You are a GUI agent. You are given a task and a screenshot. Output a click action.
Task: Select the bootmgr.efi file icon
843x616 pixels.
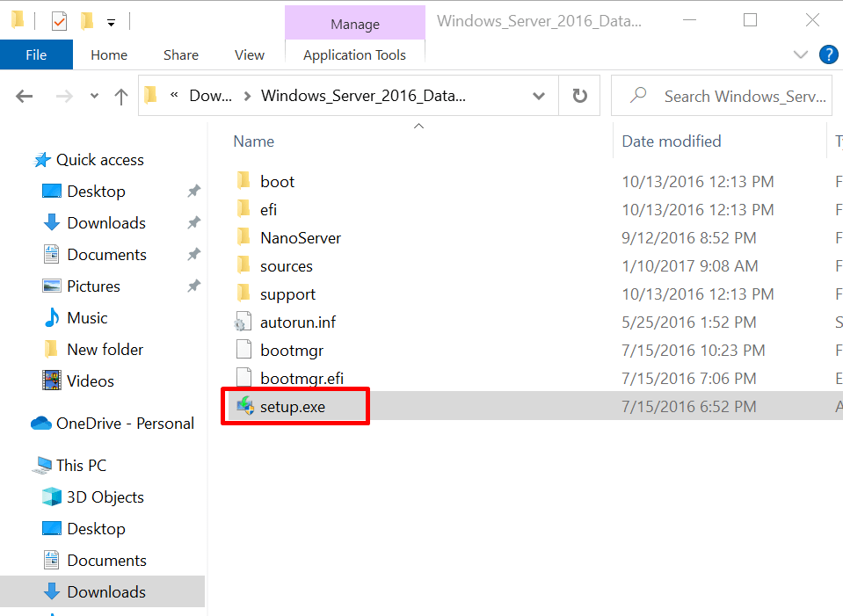click(x=243, y=378)
